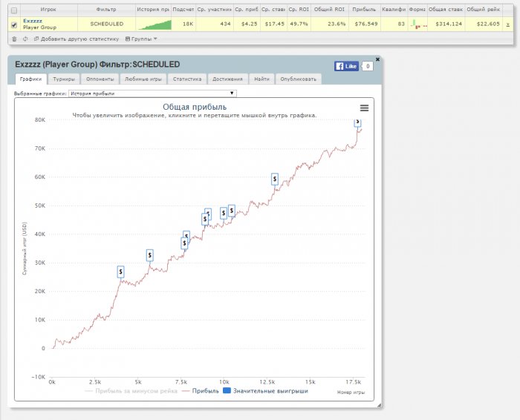520x420 pixels.
Task: Open the Оппоненты tab
Action: [100, 79]
